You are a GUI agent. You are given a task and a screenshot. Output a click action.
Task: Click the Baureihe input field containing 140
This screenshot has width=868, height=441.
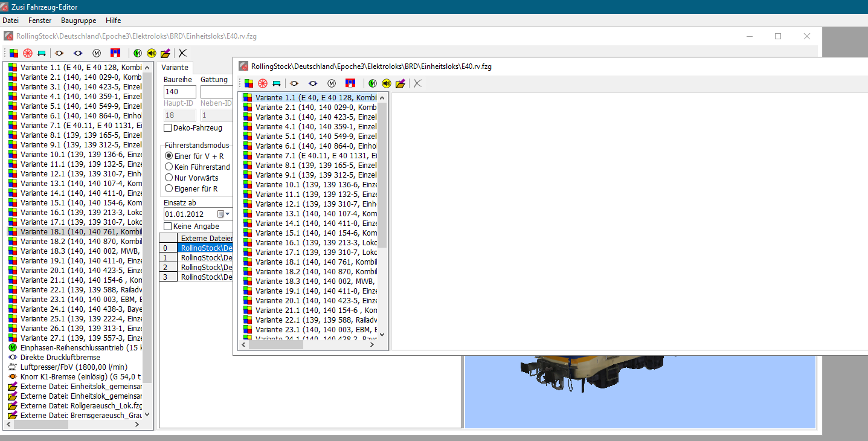(x=179, y=92)
